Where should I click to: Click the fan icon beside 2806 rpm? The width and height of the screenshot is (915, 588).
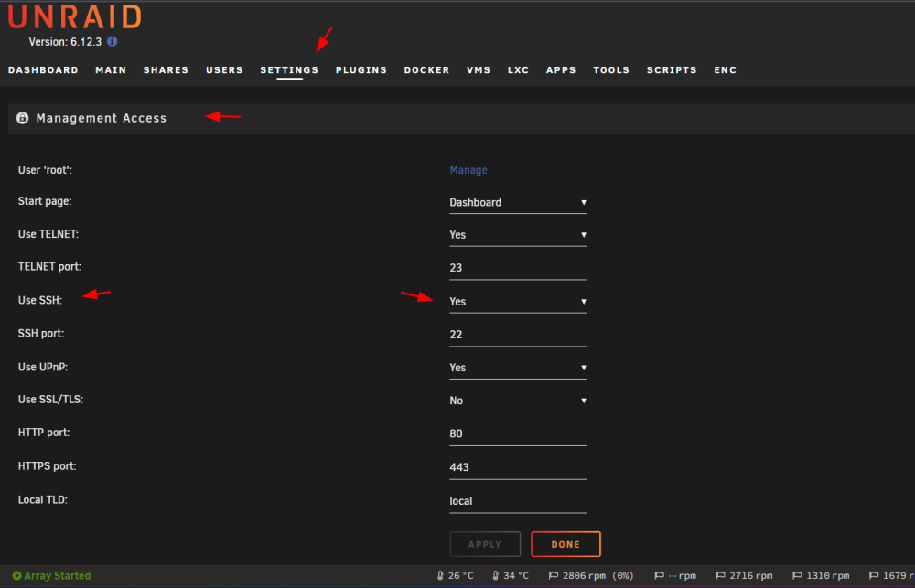554,576
